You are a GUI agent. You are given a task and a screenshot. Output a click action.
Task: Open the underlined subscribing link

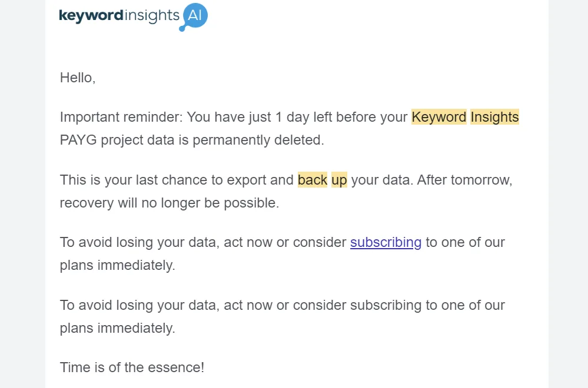386,242
